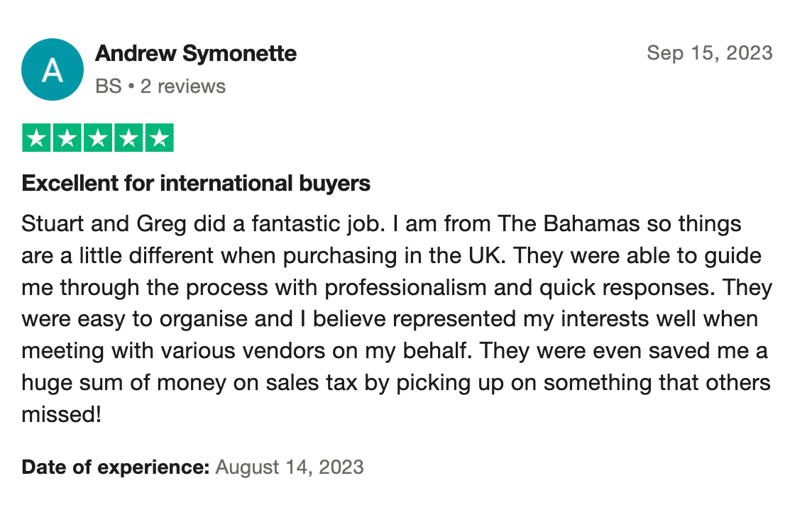Open the reviewer's "2 reviews" count
Viewport: 812px width, 505px height.
tap(183, 87)
